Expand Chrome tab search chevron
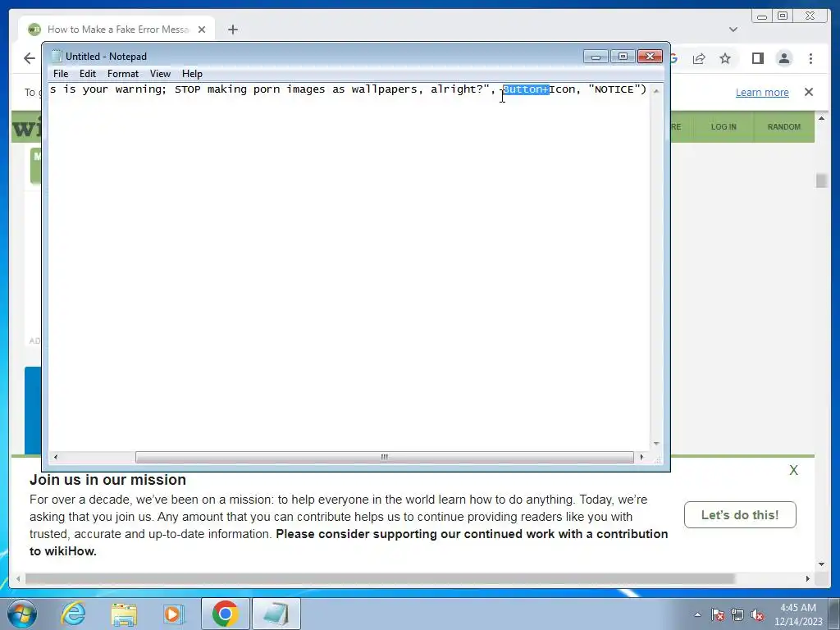 (x=733, y=30)
